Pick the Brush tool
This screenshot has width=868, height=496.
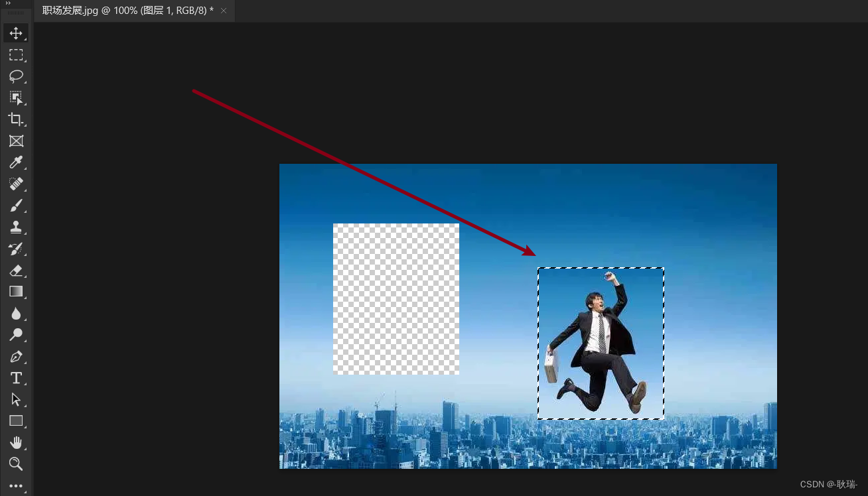tap(16, 206)
